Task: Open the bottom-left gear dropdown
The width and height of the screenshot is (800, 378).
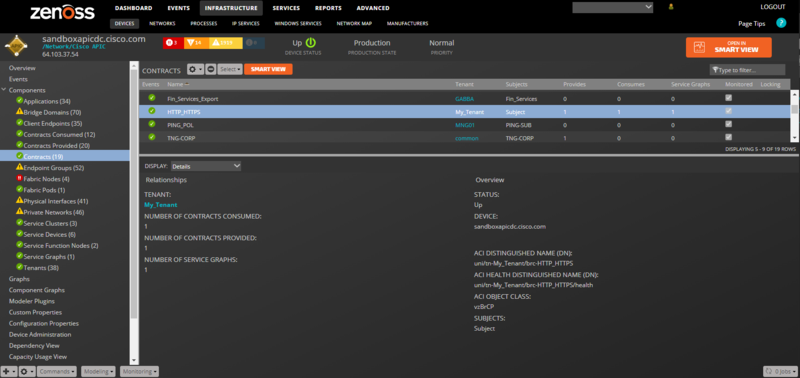Action: (26, 372)
